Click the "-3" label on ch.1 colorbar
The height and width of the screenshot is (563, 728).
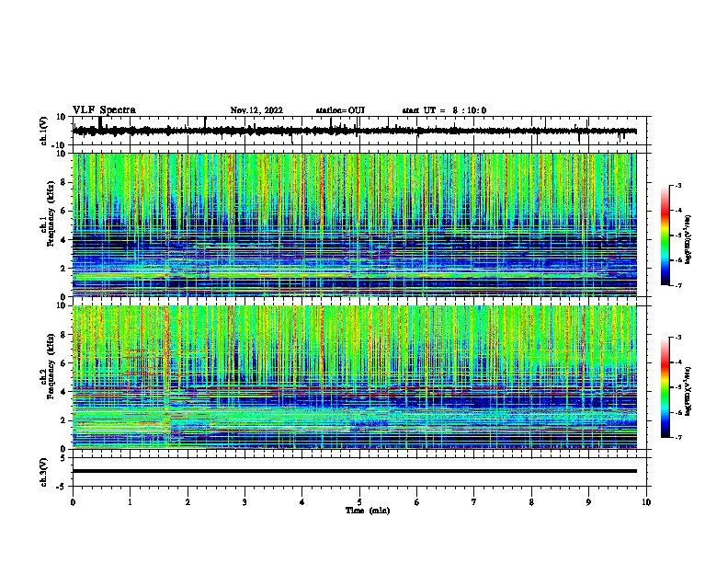point(677,186)
